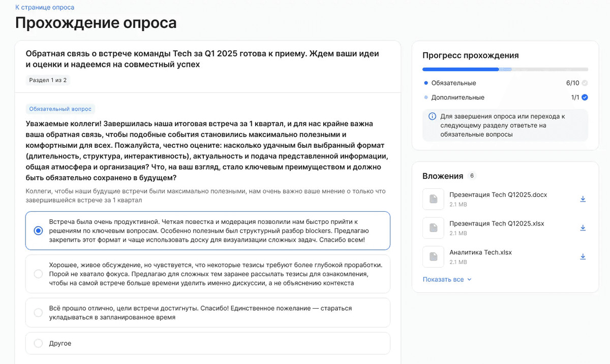The width and height of the screenshot is (610, 364).
Task: Click the blue checkmark next to Дополнительные
Action: pos(585,97)
